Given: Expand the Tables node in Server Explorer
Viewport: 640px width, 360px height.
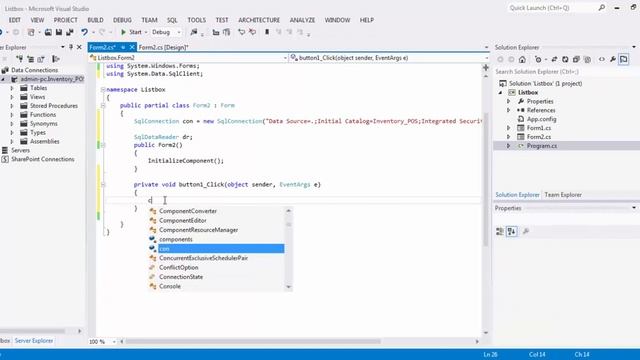Looking at the screenshot, I should (x=12, y=88).
